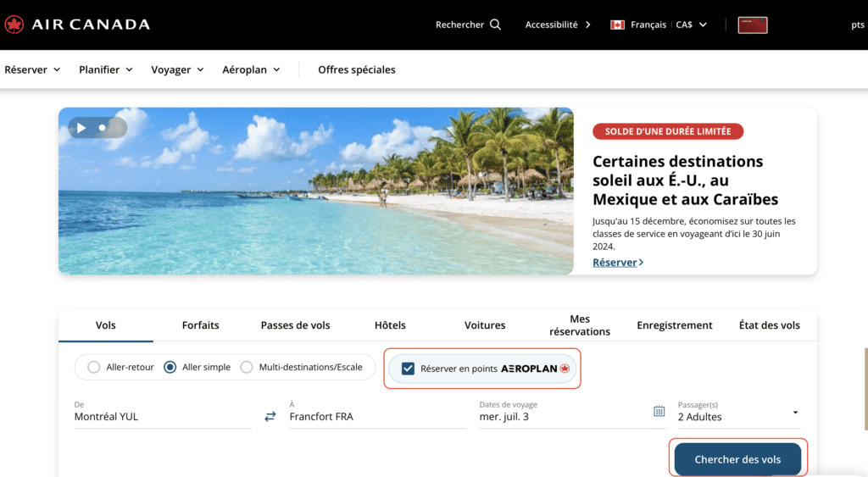The image size is (868, 477).
Task: Open the Accessibilité chevron link
Action: pos(587,25)
